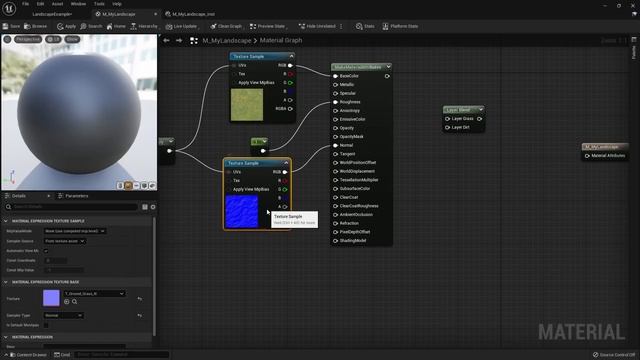Viewport: 640px width, 360px height.
Task: Open Details panel property matrix grid icon
Action: click(145, 207)
